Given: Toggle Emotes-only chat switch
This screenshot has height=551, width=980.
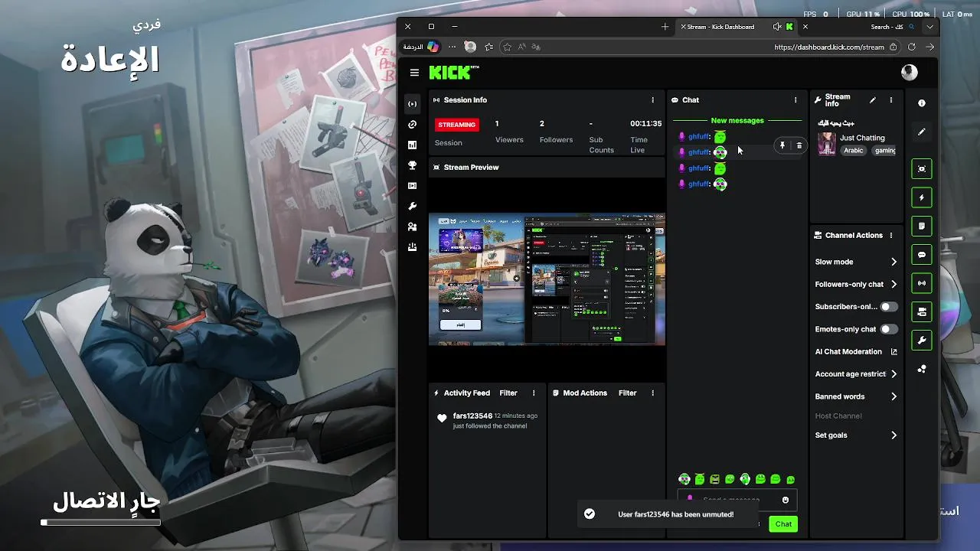Looking at the screenshot, I should [888, 329].
